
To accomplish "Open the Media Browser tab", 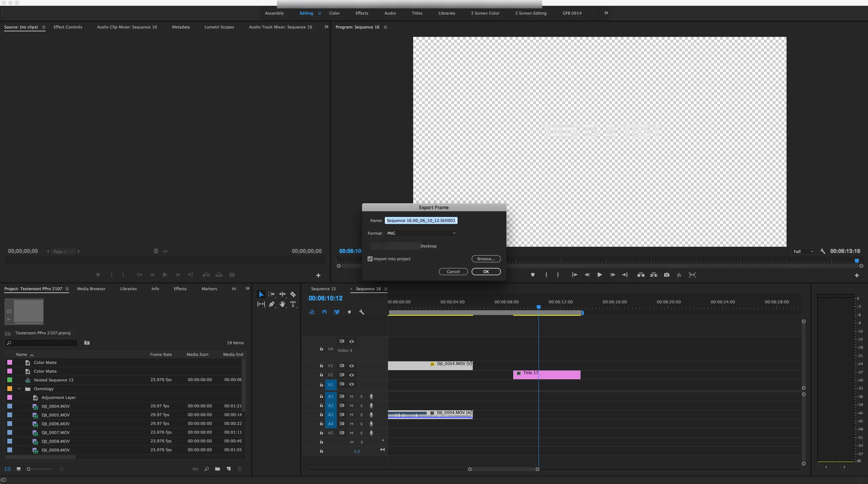I will [x=91, y=289].
